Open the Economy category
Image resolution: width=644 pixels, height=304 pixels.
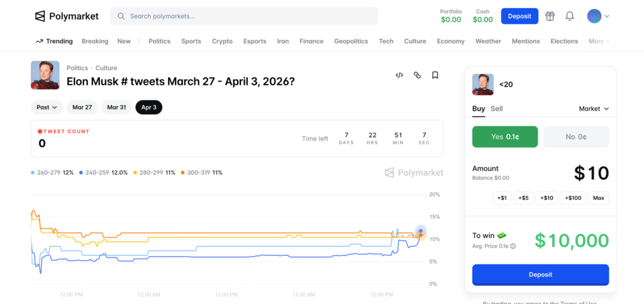click(x=450, y=41)
